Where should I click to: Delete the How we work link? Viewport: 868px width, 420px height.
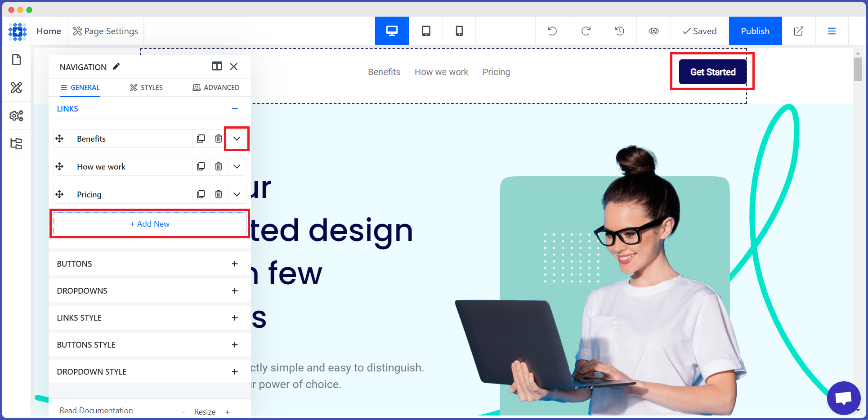(219, 166)
